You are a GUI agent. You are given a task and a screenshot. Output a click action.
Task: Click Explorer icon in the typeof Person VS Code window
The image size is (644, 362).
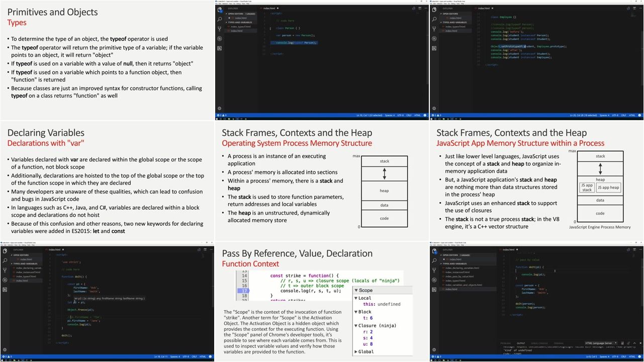220,10
